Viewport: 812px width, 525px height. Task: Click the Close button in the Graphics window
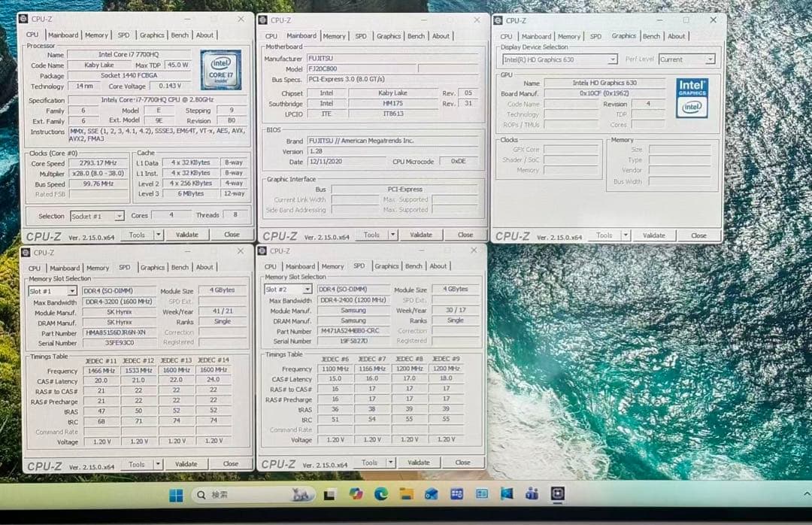pos(698,235)
